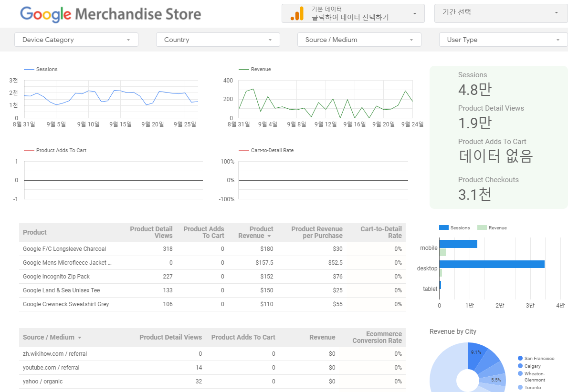Select the Google F/C Longsleeve Charcoal row

point(212,249)
